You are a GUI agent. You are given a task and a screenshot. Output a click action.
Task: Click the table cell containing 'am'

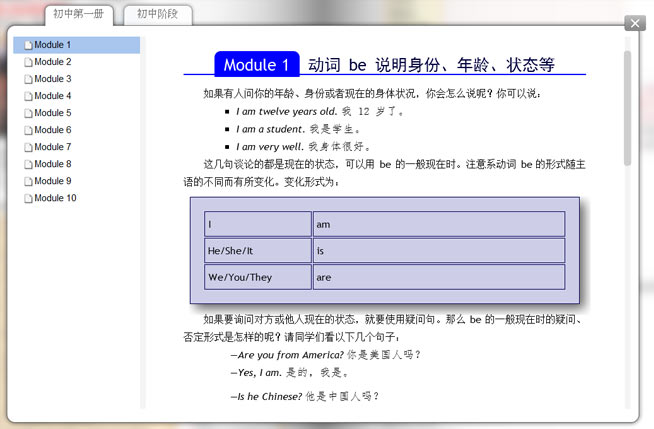click(439, 224)
